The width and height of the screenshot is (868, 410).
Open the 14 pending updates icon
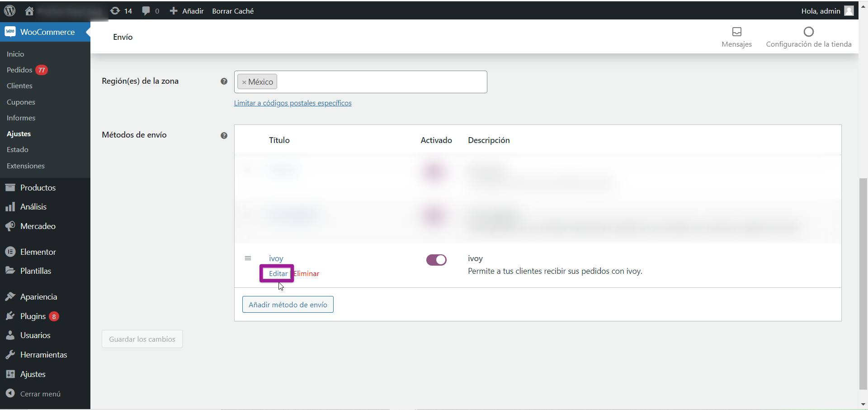tap(121, 11)
